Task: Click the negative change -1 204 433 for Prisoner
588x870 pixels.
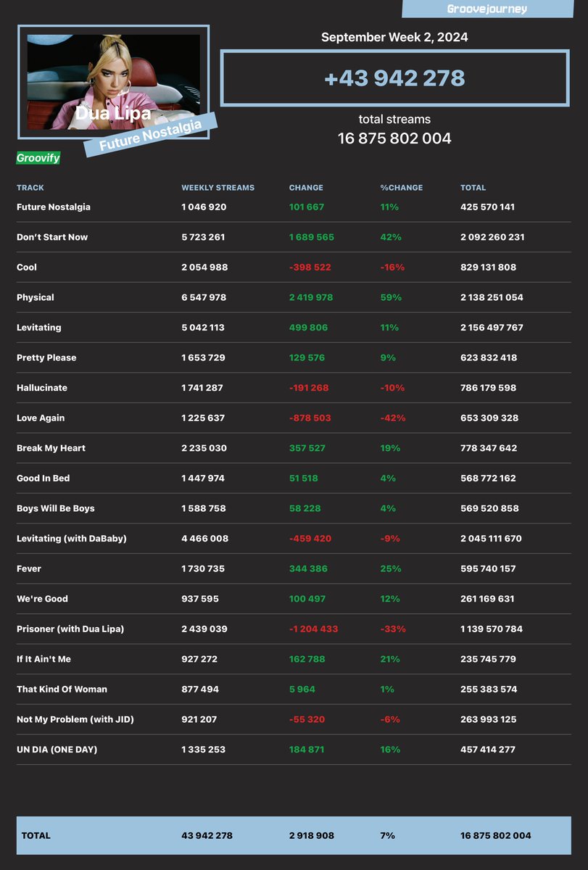Action: point(313,629)
